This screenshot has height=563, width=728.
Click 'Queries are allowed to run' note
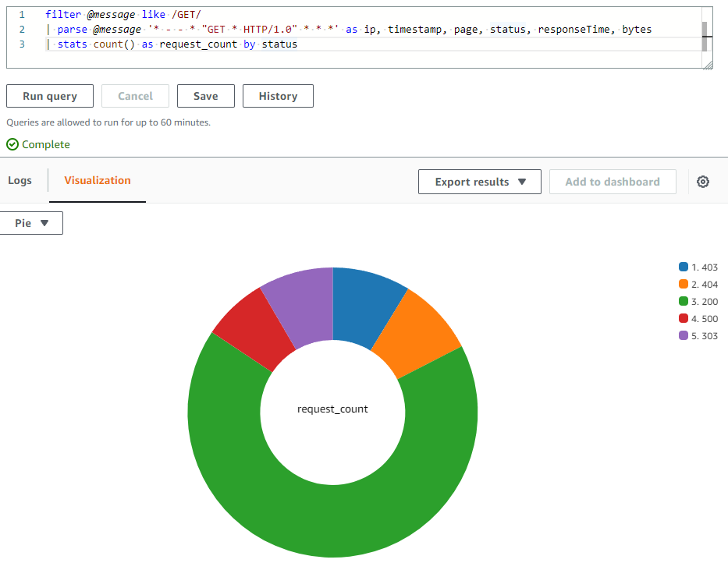click(108, 122)
